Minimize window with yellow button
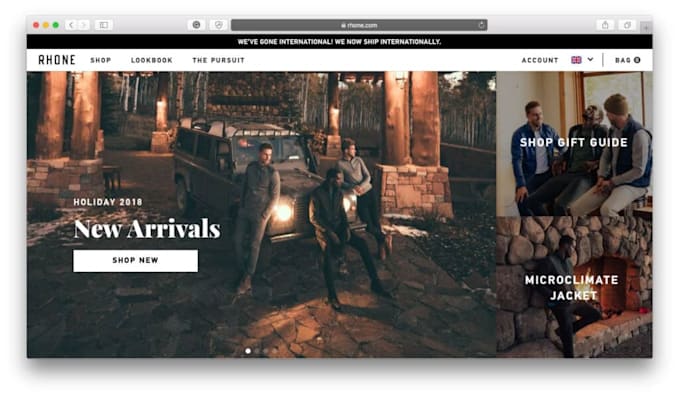 pyautogui.click(x=46, y=25)
